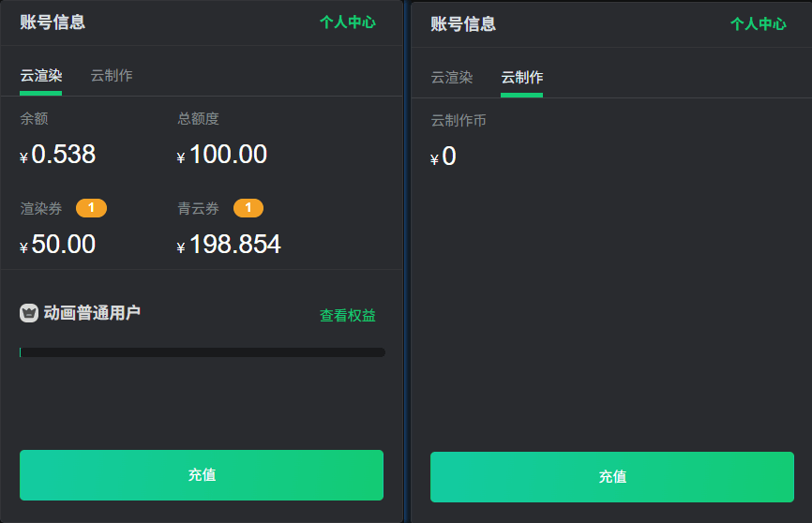Click active 云制作 tab in right panel

tap(522, 78)
